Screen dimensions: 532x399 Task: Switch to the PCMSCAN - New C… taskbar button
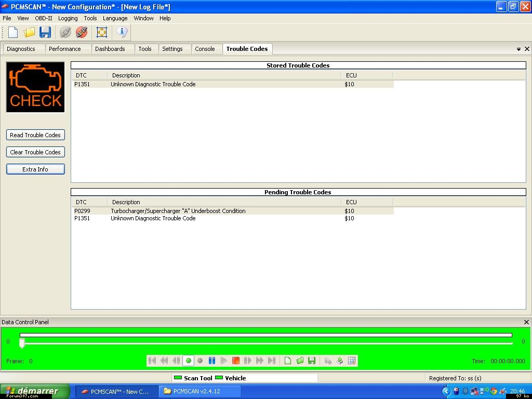point(116,392)
